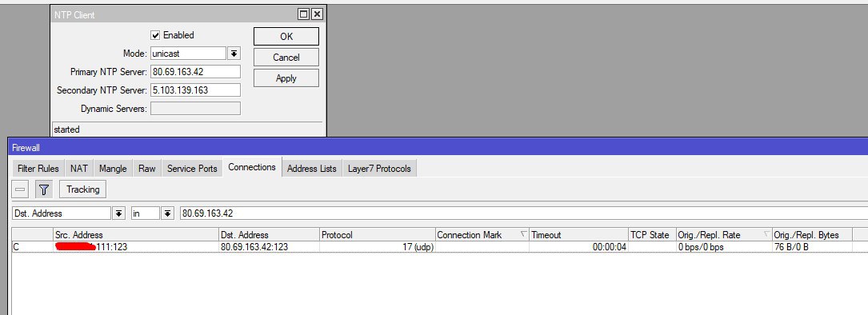868x315 pixels.
Task: Click the Src. Address column header
Action: pos(136,235)
